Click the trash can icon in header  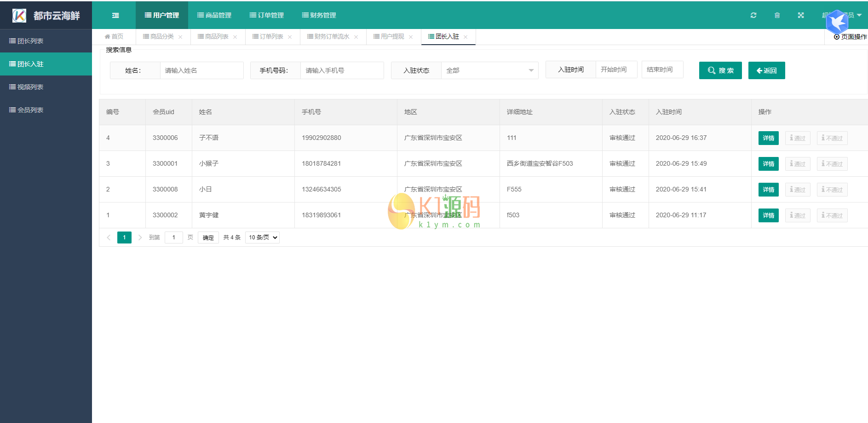click(x=777, y=15)
